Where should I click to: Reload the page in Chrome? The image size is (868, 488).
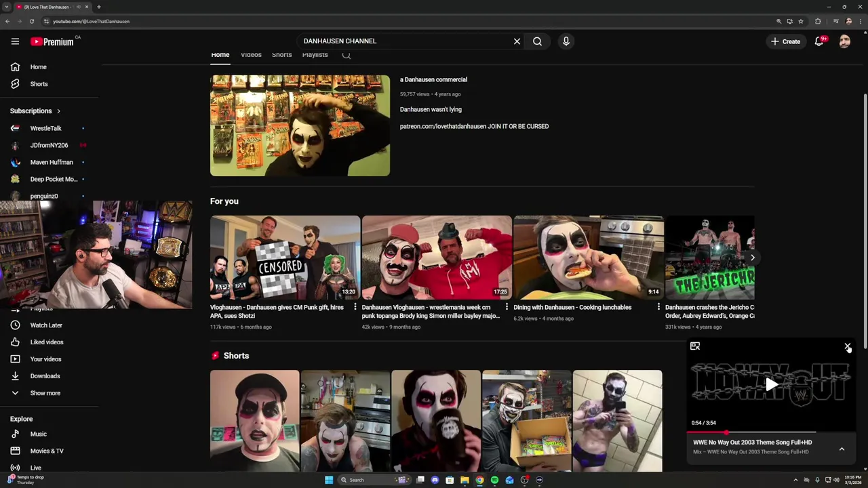pyautogui.click(x=31, y=21)
